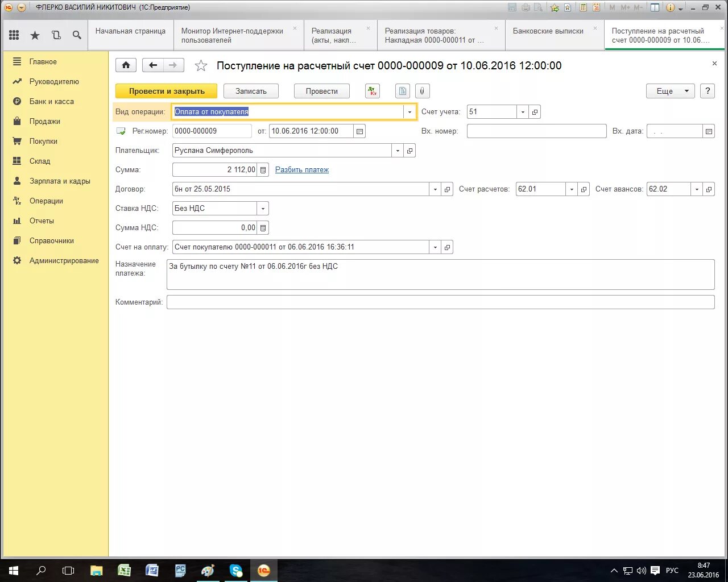
Task: Open Счет расчетов 62.01 account card
Action: point(584,189)
